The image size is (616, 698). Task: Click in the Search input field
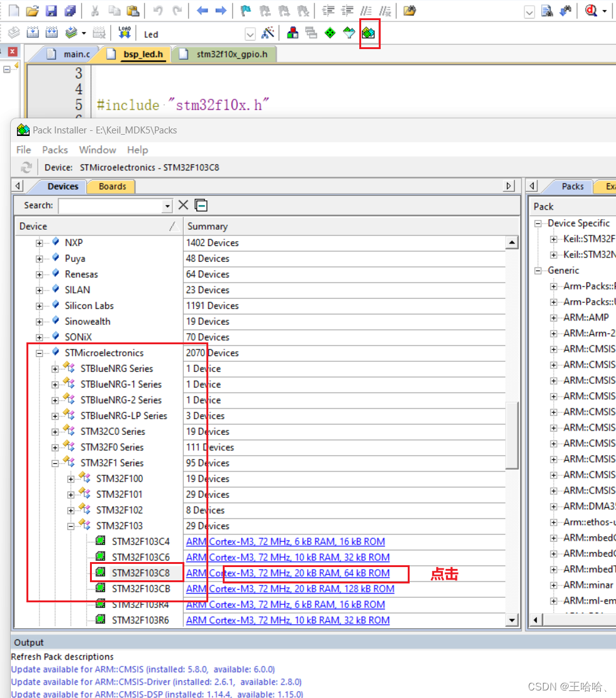(110, 206)
